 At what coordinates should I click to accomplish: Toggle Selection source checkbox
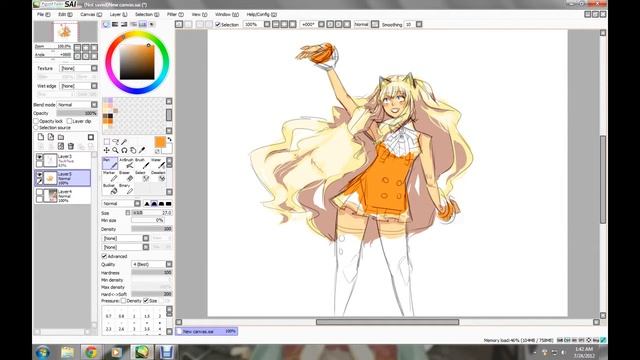36,128
